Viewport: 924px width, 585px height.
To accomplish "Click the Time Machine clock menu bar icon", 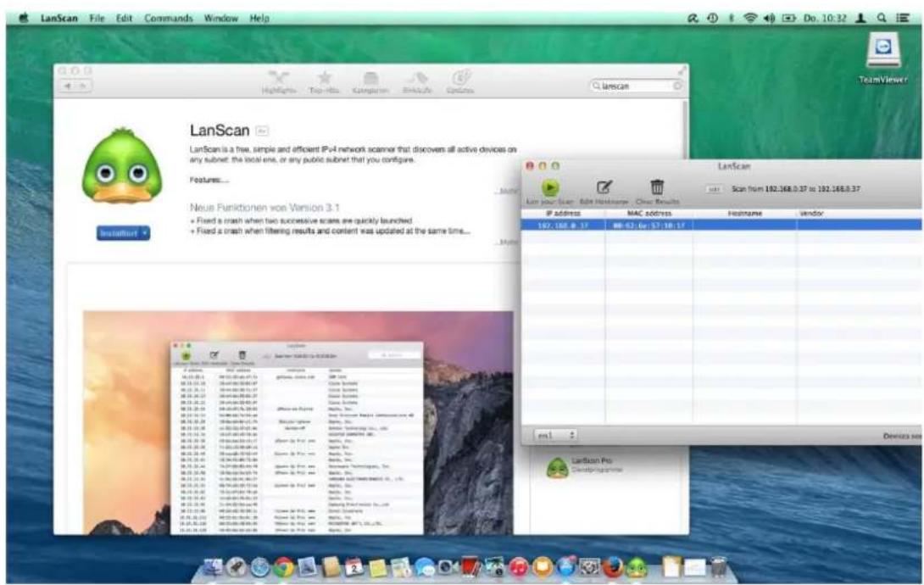I will [x=712, y=19].
